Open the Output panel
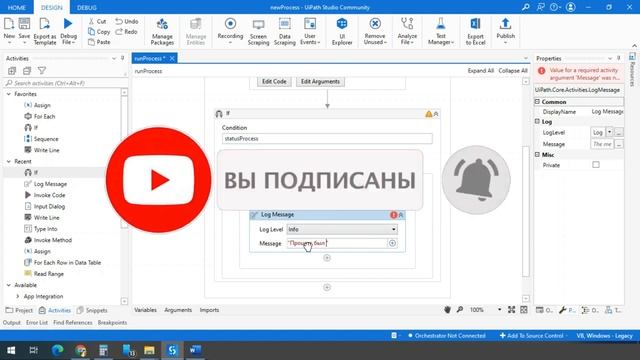 tap(11, 322)
